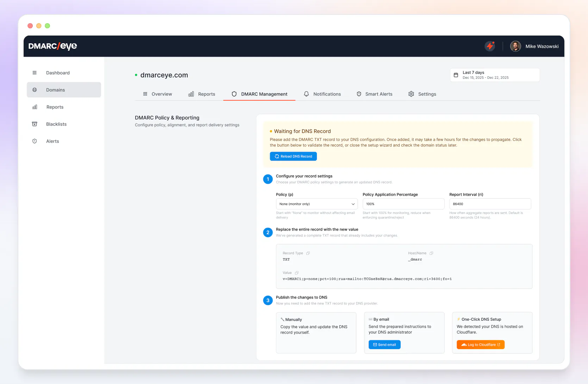Image resolution: width=588 pixels, height=384 pixels.
Task: Open Alerts from the sidebar
Action: [x=64, y=141]
